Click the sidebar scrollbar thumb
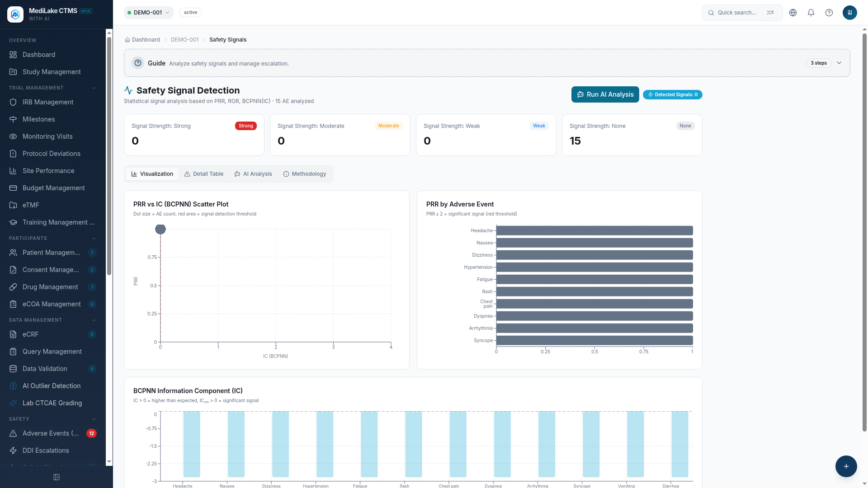The image size is (868, 488). coord(109,156)
